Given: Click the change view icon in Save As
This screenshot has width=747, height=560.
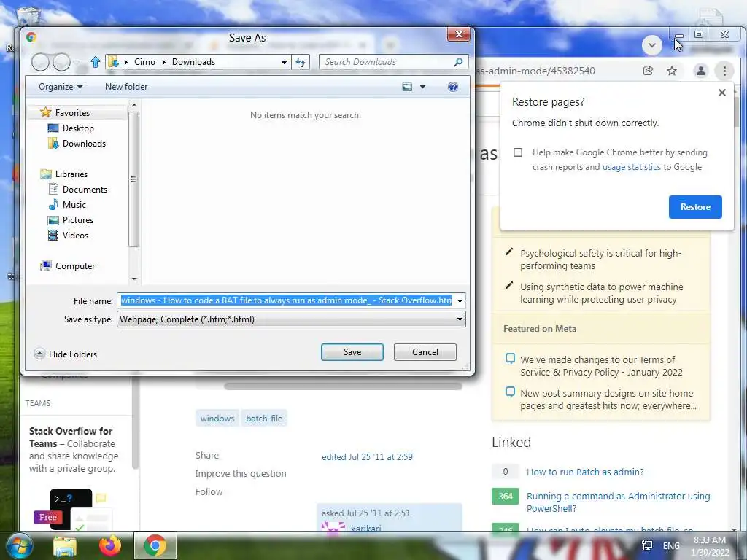Looking at the screenshot, I should [x=407, y=87].
